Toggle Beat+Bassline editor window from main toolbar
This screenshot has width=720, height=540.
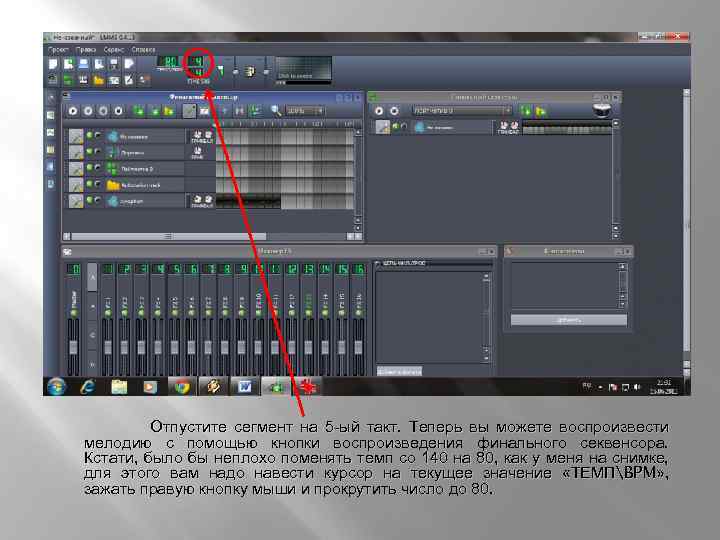pyautogui.click(x=68, y=80)
